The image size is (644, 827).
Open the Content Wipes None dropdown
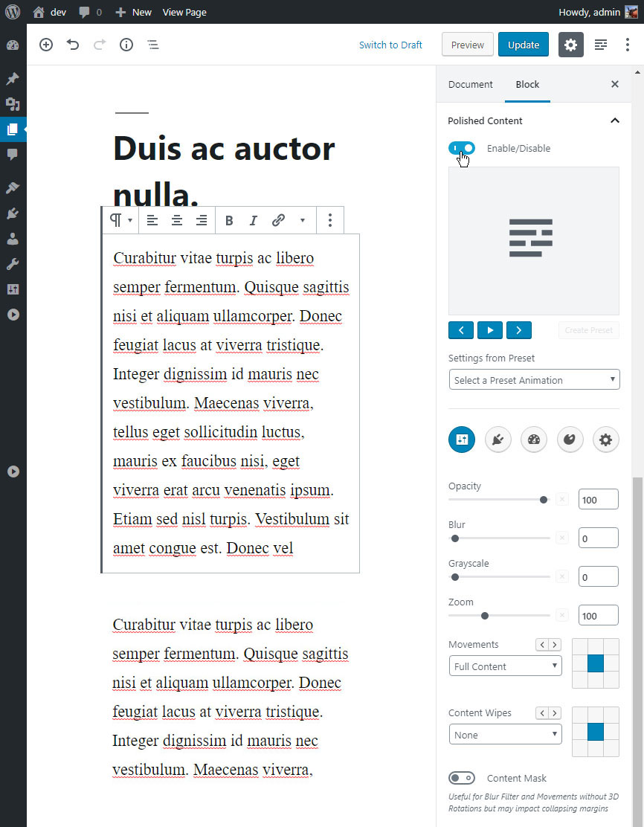(x=505, y=734)
